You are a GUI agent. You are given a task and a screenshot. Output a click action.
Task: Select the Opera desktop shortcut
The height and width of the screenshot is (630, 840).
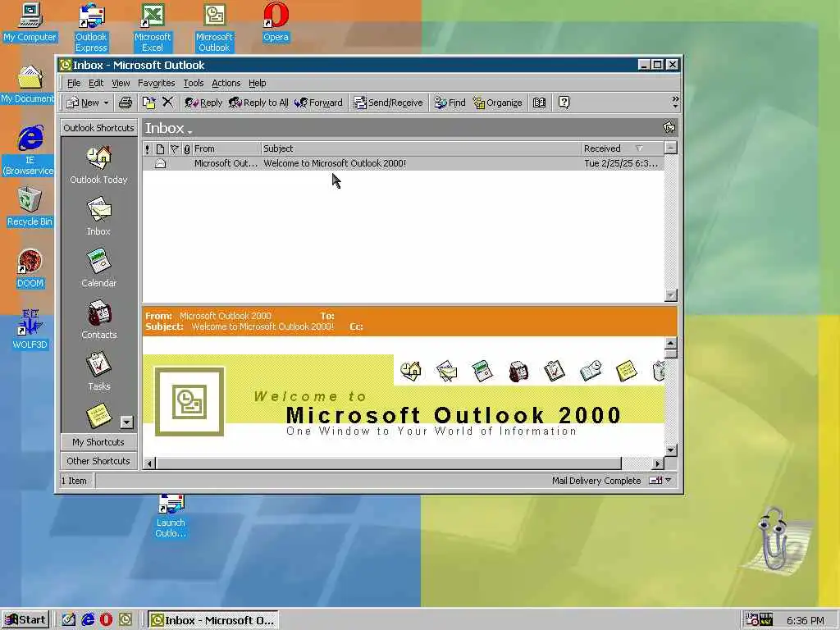pyautogui.click(x=276, y=22)
